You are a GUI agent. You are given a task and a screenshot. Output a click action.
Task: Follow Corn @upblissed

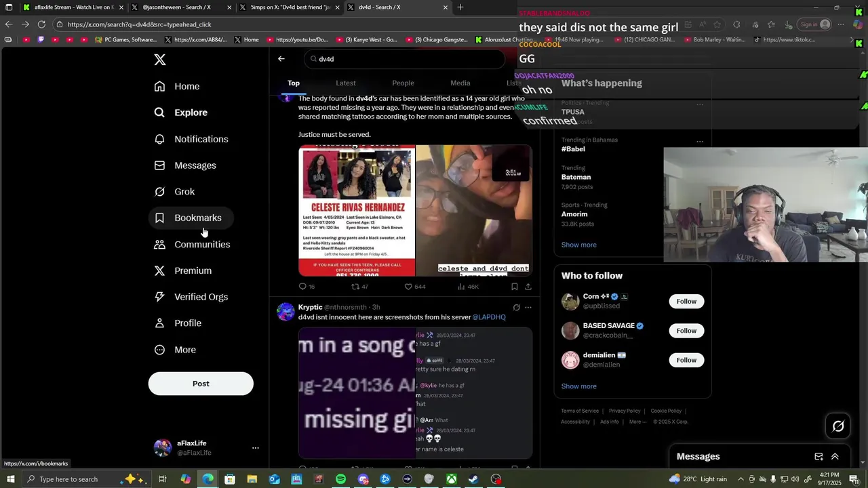(x=686, y=302)
